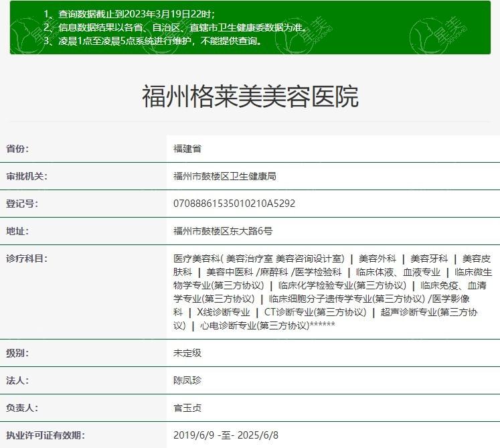Click the 审批机关 label
The height and width of the screenshot is (448, 500).
[27, 176]
